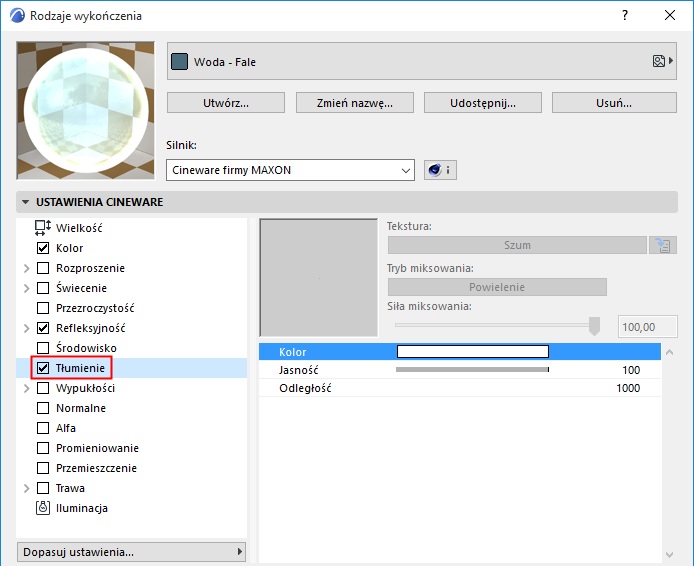694x566 pixels.
Task: Enable the Rozproszenie checkbox
Action: click(43, 268)
